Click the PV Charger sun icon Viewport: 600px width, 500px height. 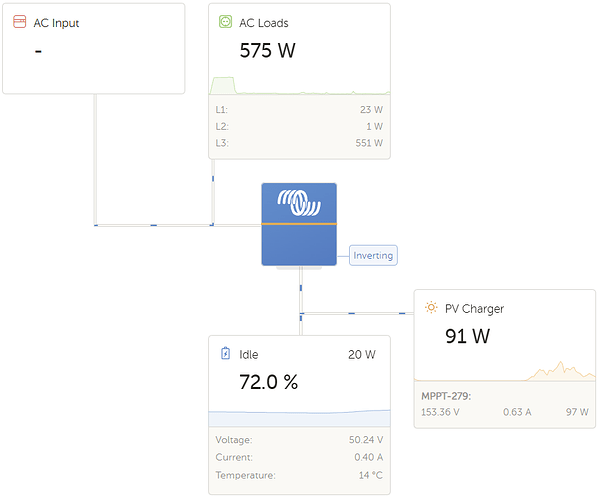pyautogui.click(x=431, y=308)
